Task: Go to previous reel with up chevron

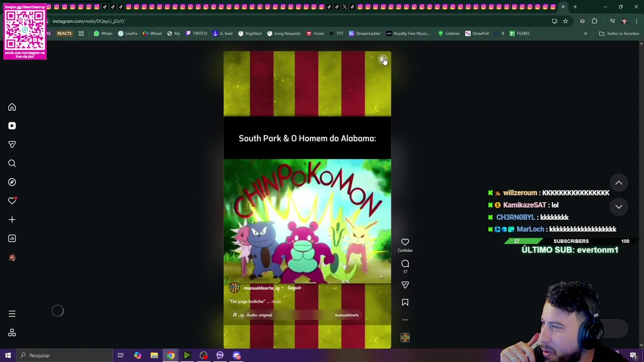Action: (619, 183)
